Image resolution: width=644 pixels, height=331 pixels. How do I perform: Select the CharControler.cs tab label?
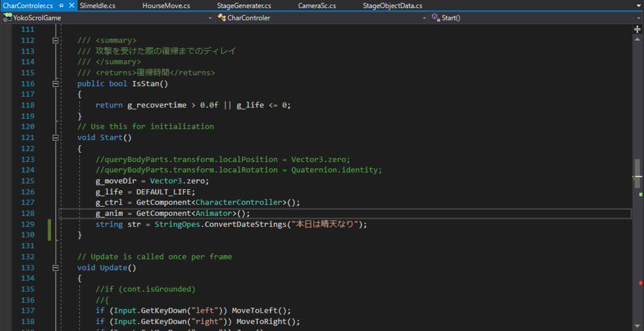coord(28,6)
